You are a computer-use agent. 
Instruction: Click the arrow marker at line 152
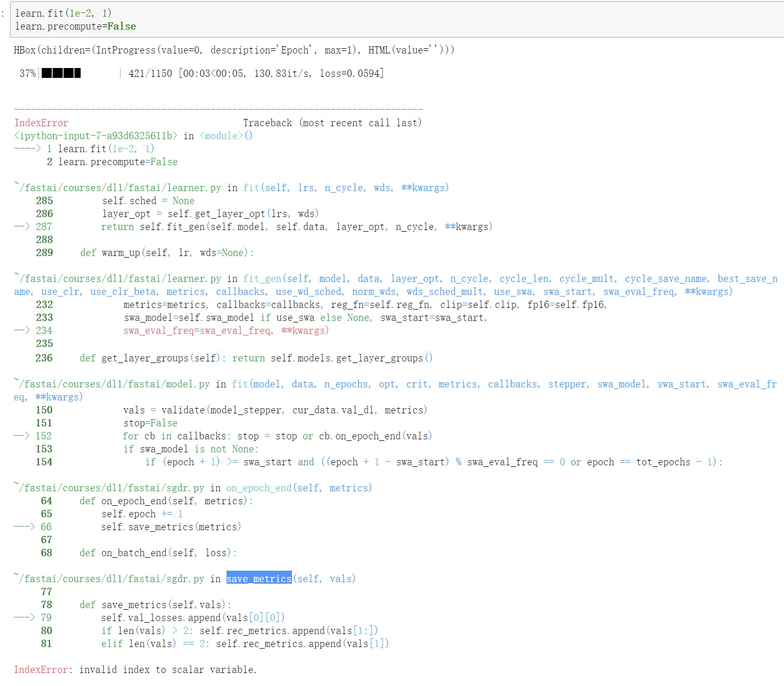point(22,436)
